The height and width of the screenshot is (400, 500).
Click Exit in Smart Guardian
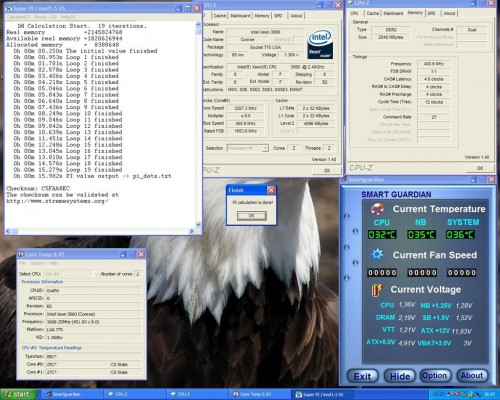pos(362,376)
